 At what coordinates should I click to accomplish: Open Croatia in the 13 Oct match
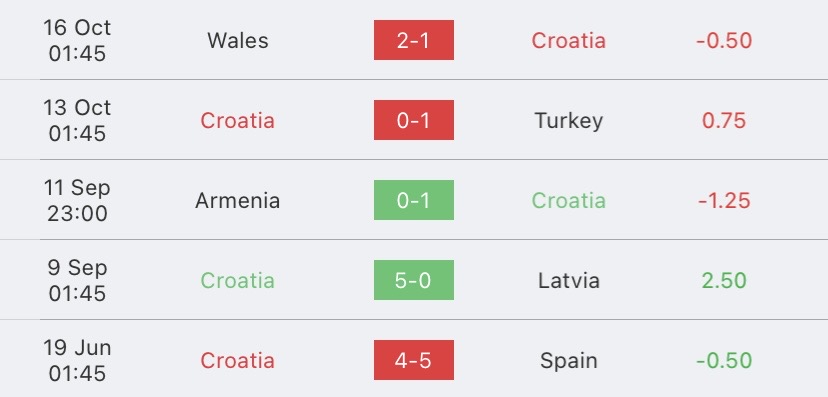[x=238, y=121]
